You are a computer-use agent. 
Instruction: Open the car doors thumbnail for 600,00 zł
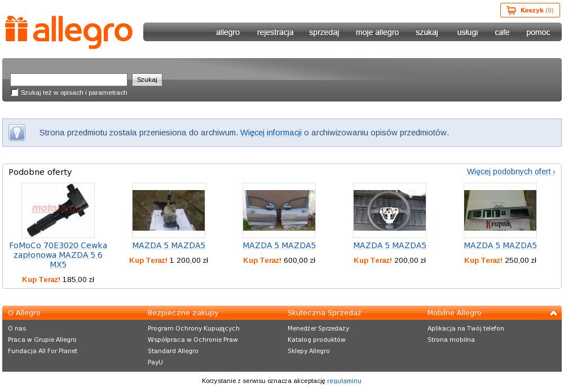(279, 210)
